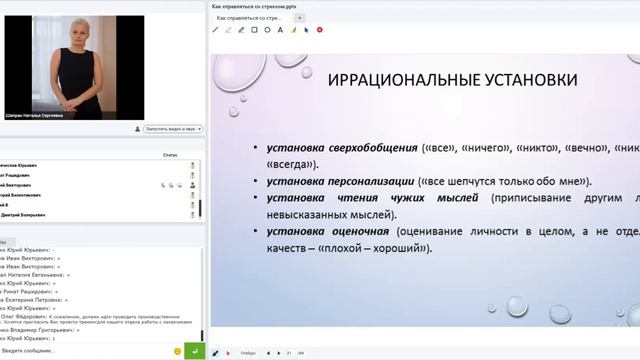Click status icon for Вячеслав Юрьевич
The width and height of the screenshot is (640, 360).
click(193, 165)
